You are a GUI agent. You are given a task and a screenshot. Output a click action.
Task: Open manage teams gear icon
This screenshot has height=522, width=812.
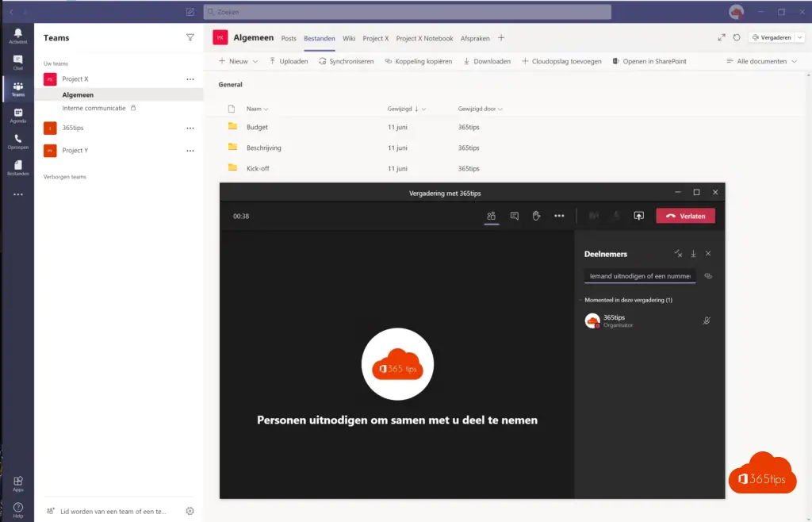pyautogui.click(x=190, y=511)
